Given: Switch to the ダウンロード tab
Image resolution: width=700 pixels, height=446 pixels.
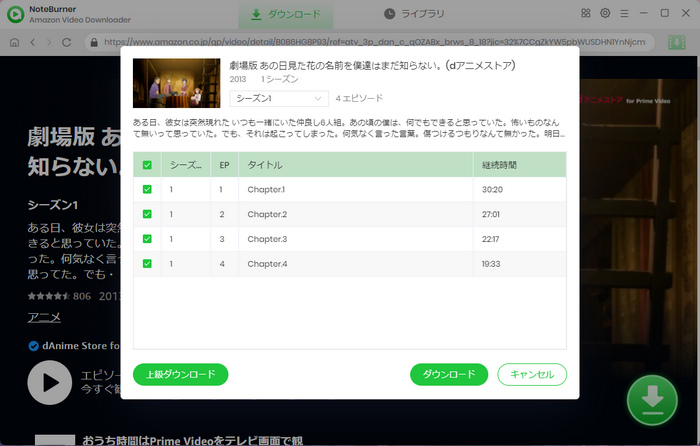Looking at the screenshot, I should [286, 14].
